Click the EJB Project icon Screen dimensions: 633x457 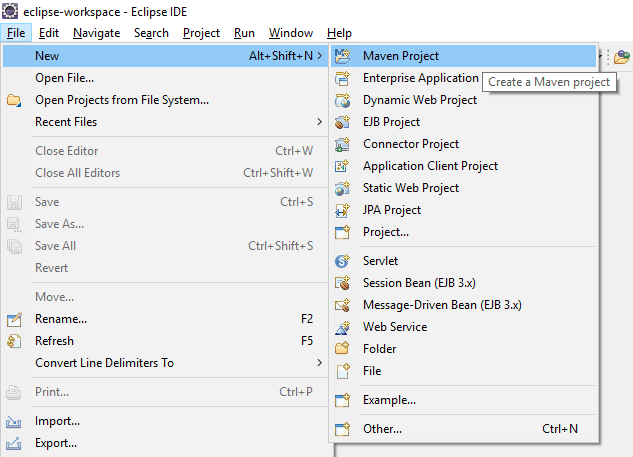pyautogui.click(x=343, y=122)
